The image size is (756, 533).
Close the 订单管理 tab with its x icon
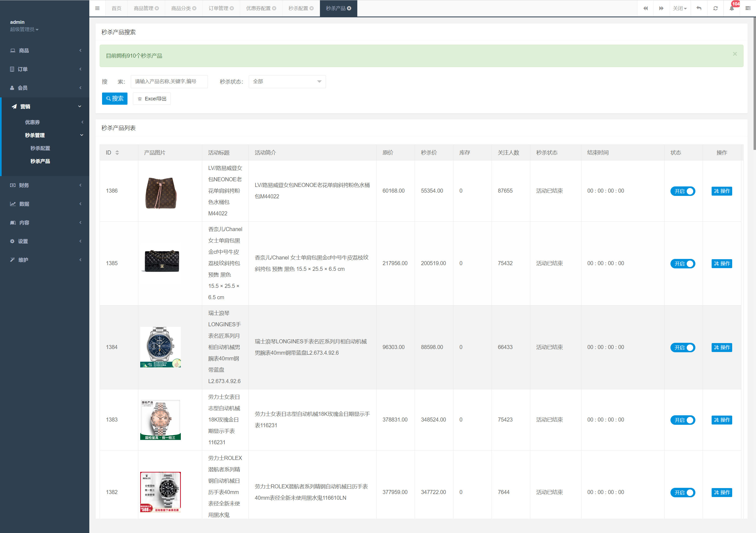coord(232,8)
